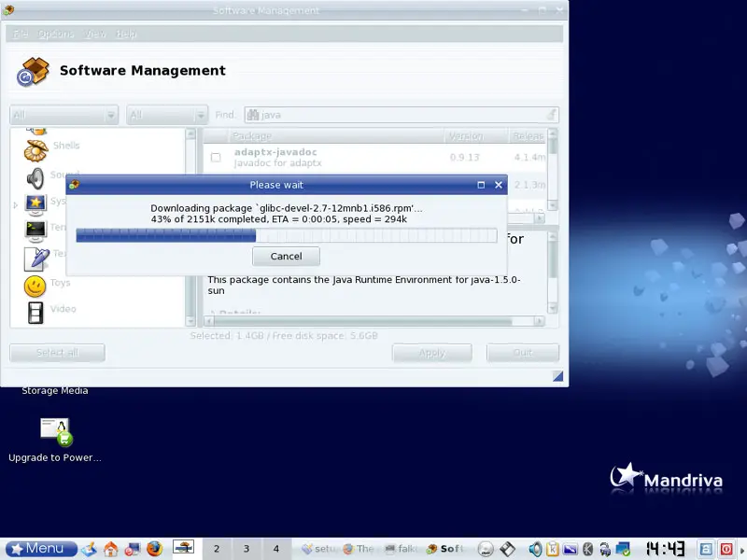Viewport: 747px width, 560px height.
Task: Clear the Find search field with broom icon
Action: click(551, 114)
